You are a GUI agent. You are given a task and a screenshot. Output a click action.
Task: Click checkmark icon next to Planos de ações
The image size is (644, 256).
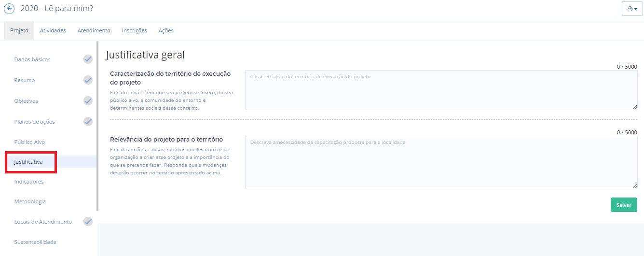click(88, 122)
